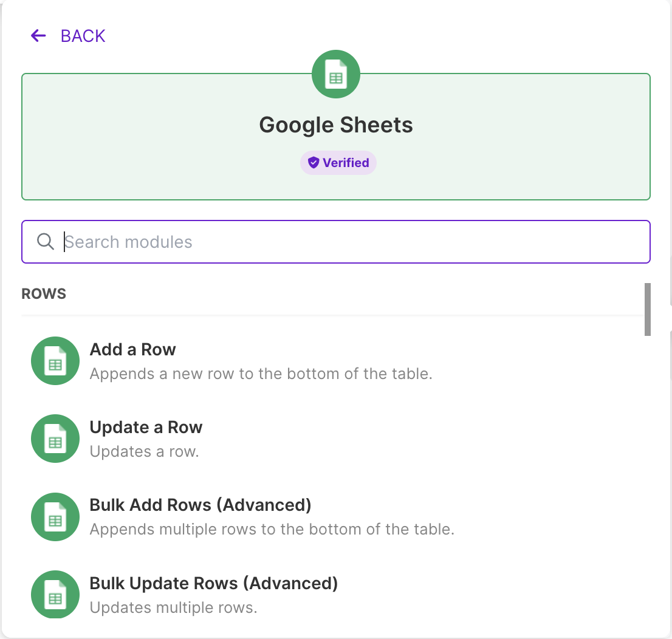Viewport: 672px width, 639px height.
Task: Select the Bulk Add Rows (Advanced) module
Action: (201, 505)
